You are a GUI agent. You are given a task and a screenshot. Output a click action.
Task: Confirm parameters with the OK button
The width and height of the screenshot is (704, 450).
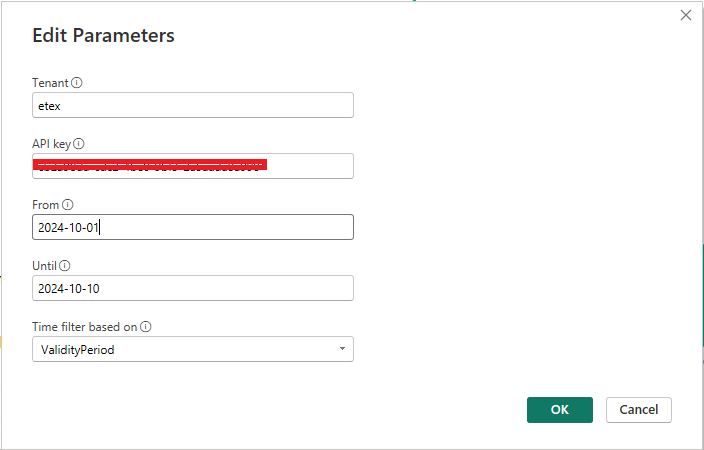(x=560, y=410)
